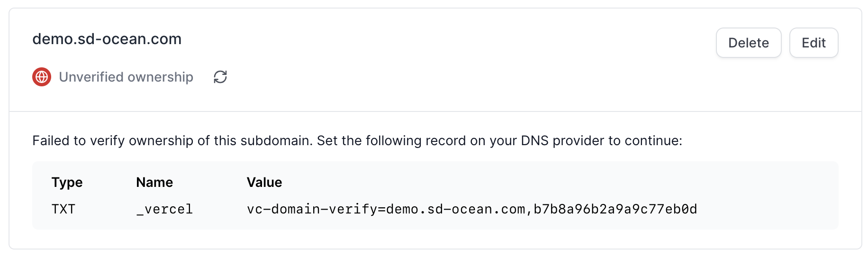Click the red globe ownership status icon
The width and height of the screenshot is (868, 259).
42,77
